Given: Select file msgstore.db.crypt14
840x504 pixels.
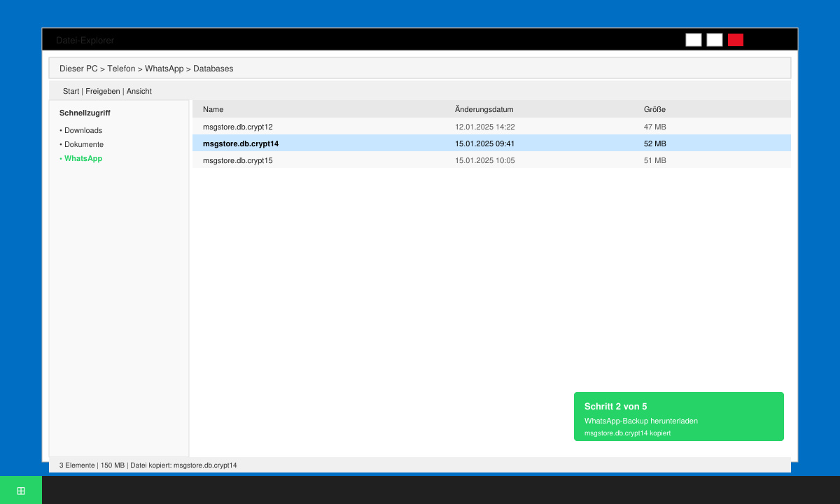Looking at the screenshot, I should (x=491, y=143).
